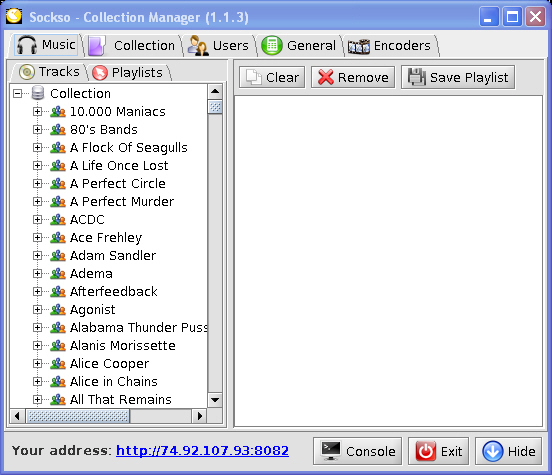
Task: Click the tree vertical scrollbar up arrow
Action: tap(215, 92)
